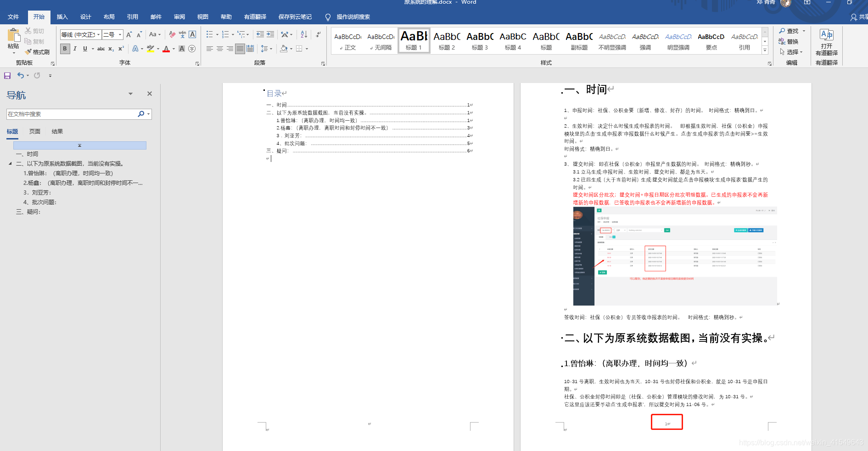Show or hide paragraph marks
Image resolution: width=868 pixels, height=451 pixels.
[x=319, y=34]
